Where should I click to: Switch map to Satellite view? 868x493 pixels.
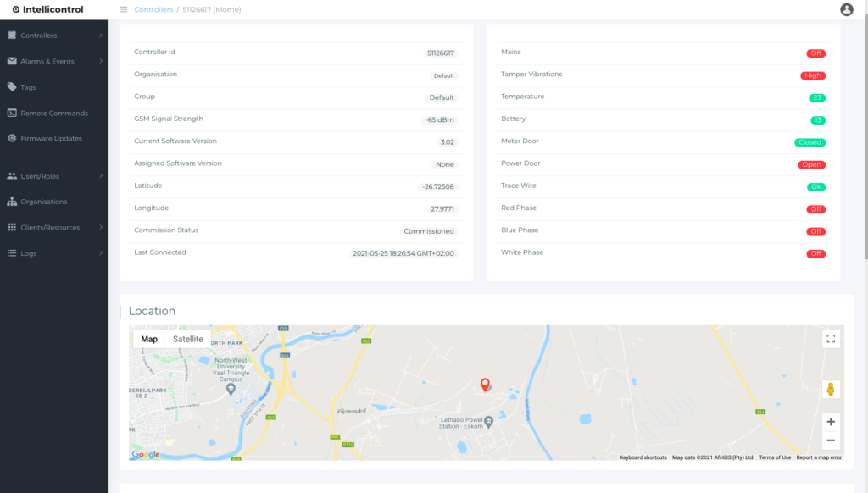click(x=187, y=339)
